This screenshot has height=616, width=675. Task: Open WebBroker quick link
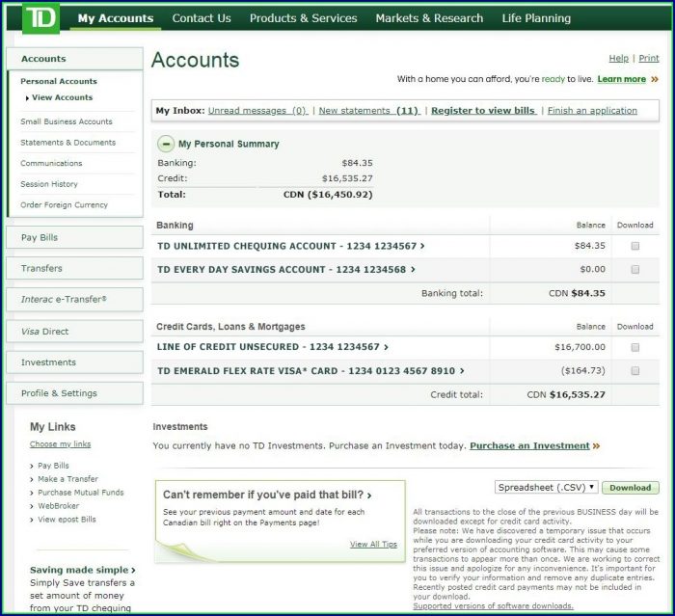59,506
